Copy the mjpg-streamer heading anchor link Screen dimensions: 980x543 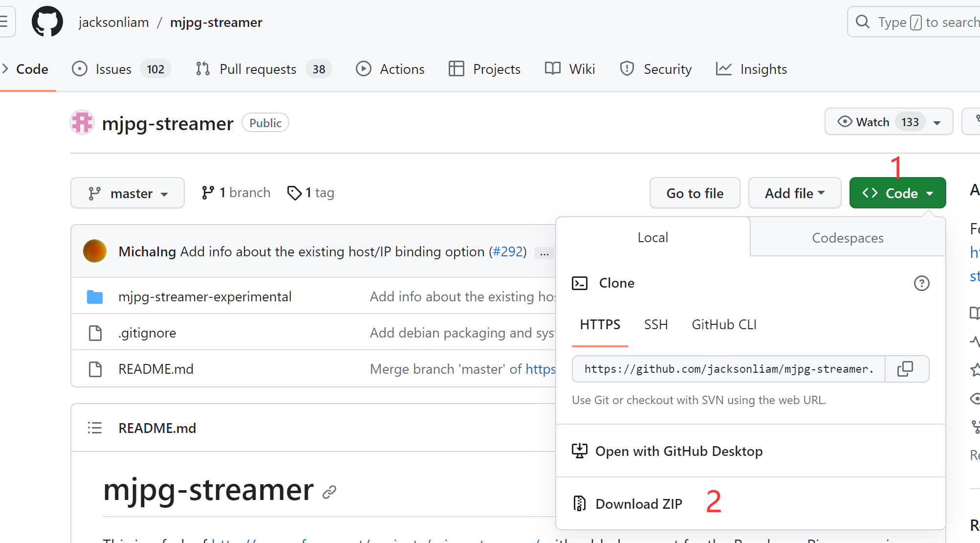tap(329, 492)
